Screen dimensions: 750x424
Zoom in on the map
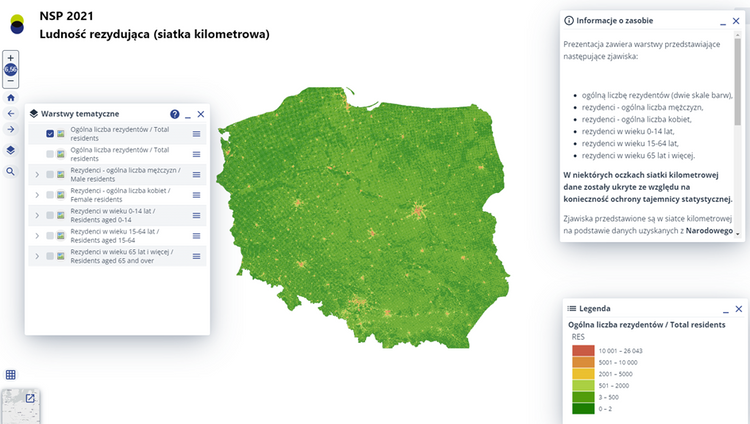pyautogui.click(x=10, y=58)
